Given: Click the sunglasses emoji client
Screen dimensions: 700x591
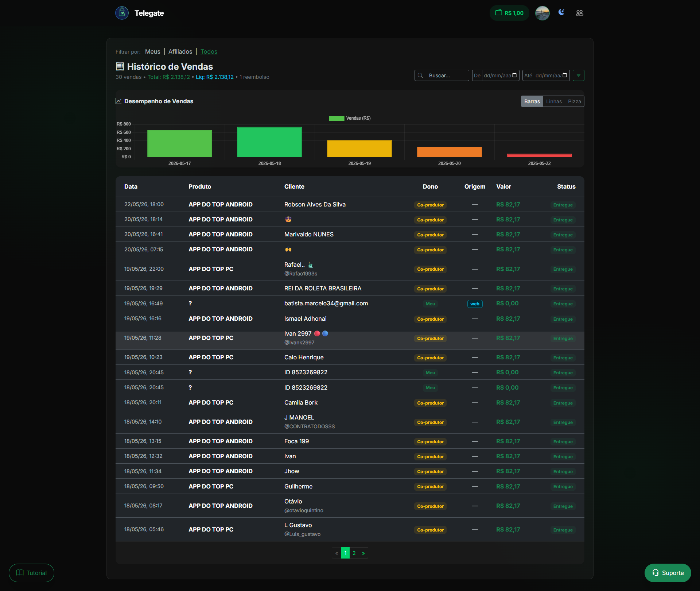Looking at the screenshot, I should click(288, 219).
